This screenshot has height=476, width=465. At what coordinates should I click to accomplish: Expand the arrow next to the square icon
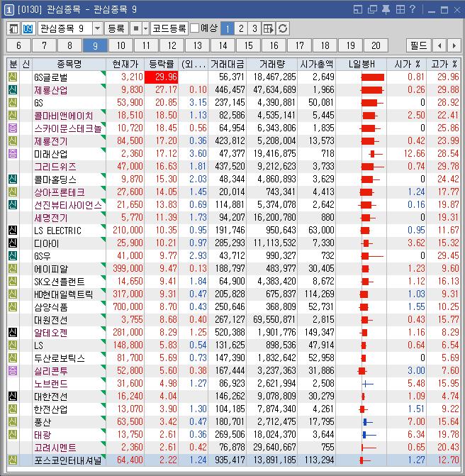(145, 28)
